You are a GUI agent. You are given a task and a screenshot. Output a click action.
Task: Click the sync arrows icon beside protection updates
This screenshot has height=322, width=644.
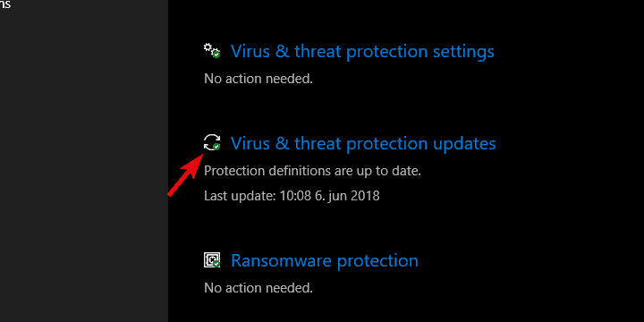point(211,142)
